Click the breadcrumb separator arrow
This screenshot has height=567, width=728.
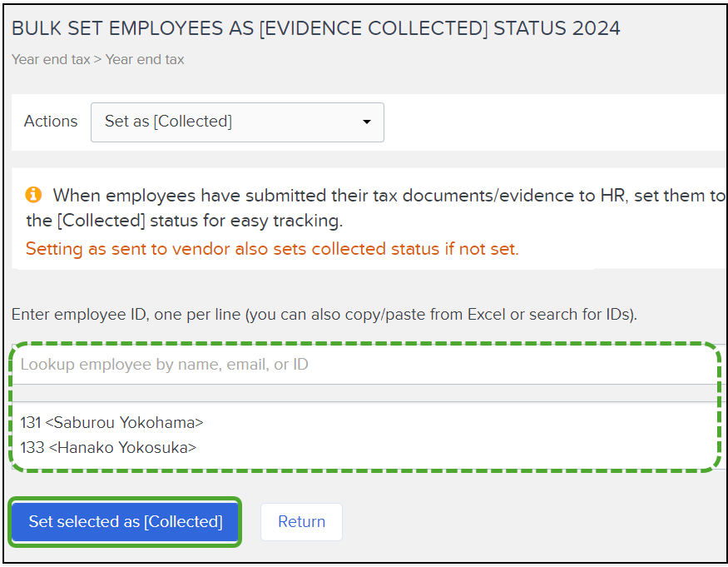tap(97, 60)
